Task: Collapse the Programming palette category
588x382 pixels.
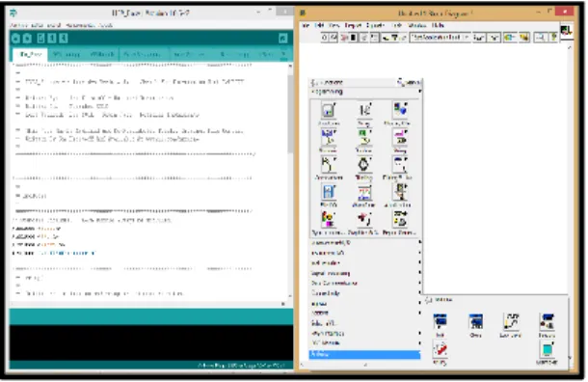Action: pos(365,92)
